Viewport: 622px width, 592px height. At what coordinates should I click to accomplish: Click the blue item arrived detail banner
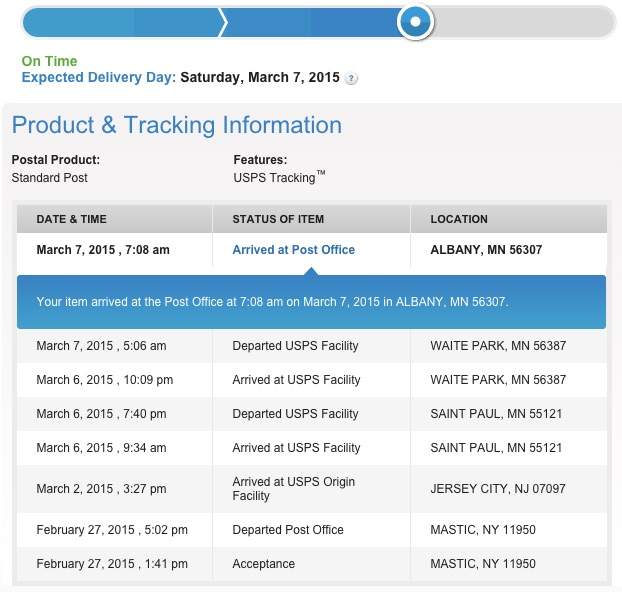coord(311,302)
